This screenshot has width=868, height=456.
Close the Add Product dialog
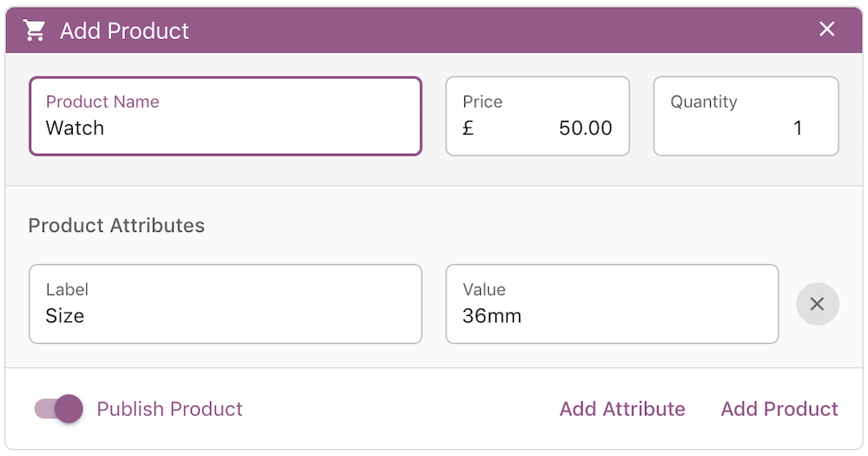[827, 30]
